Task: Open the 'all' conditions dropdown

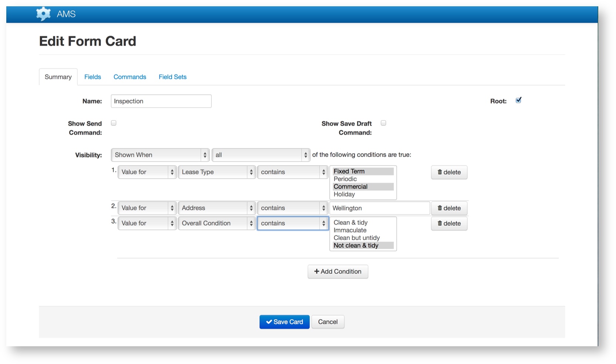Action: [x=261, y=155]
